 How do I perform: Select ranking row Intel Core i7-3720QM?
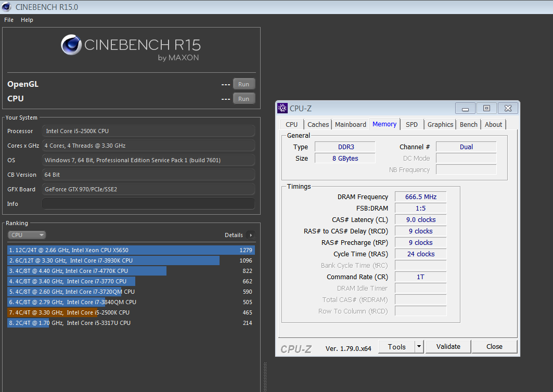point(131,292)
